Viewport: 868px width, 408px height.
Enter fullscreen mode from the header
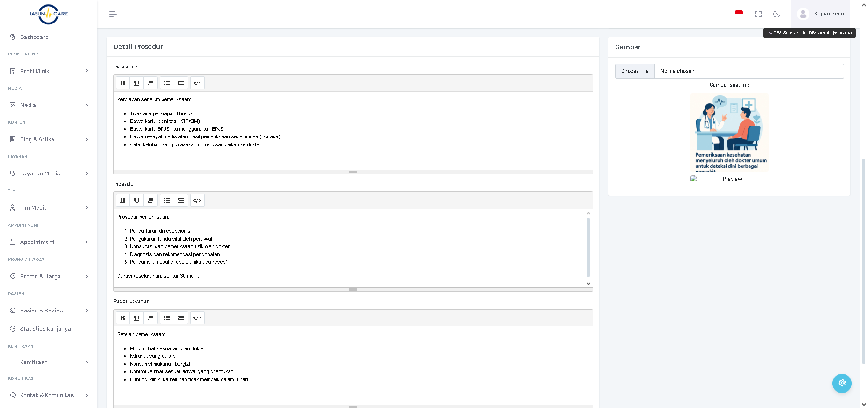point(758,14)
